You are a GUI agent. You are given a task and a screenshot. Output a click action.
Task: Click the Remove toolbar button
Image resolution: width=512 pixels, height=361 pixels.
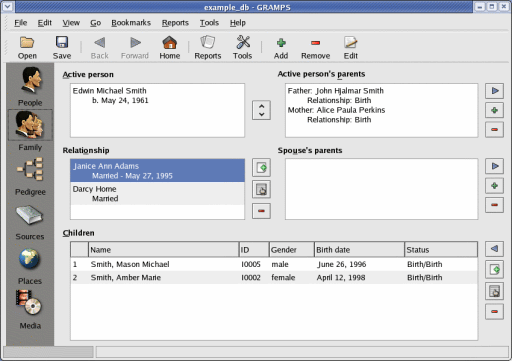315,48
